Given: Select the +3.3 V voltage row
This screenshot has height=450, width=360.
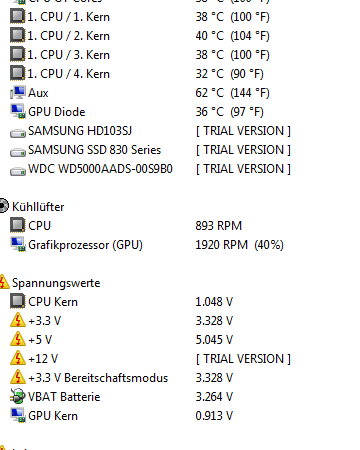Looking at the screenshot, I should [x=122, y=320].
